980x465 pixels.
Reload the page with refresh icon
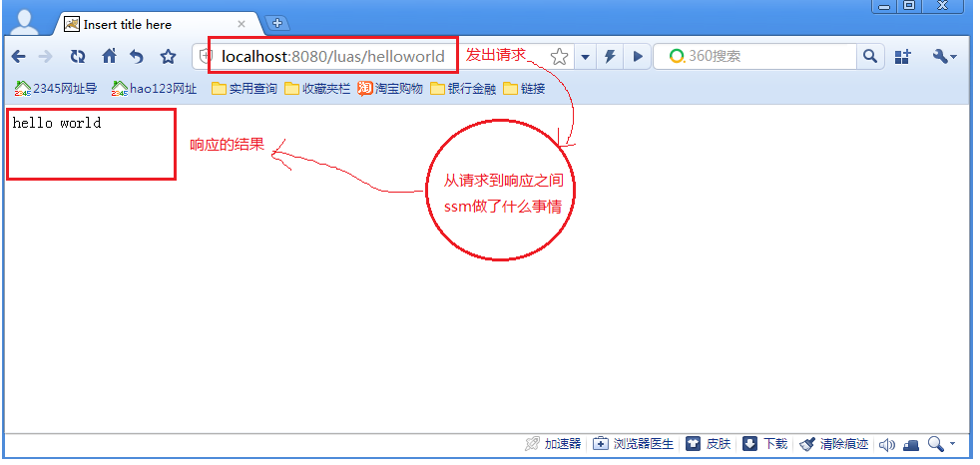[78, 57]
